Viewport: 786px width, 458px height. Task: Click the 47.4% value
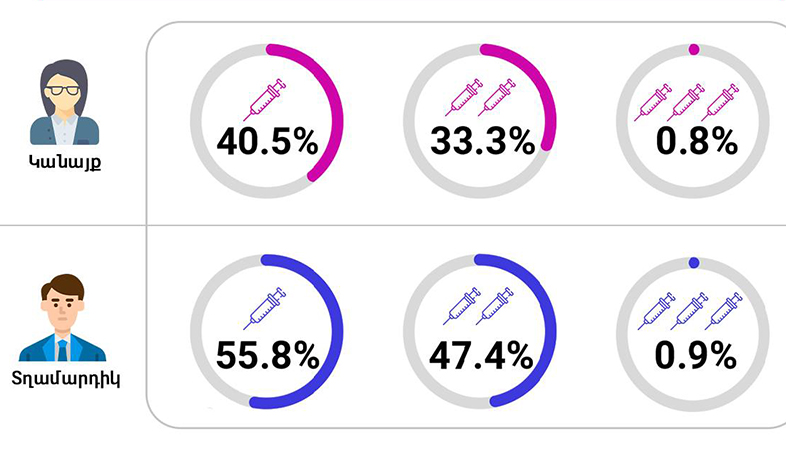pos(482,355)
